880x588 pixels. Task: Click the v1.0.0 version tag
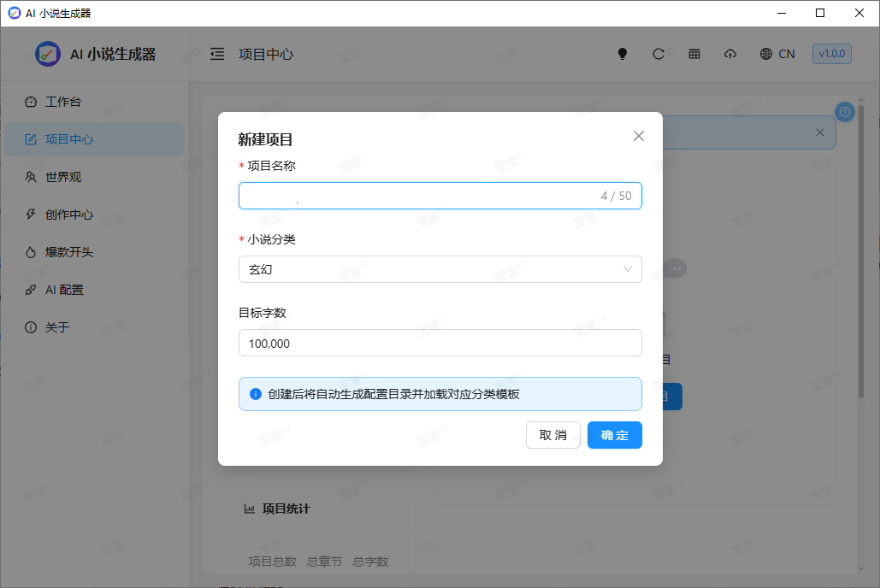click(x=832, y=54)
